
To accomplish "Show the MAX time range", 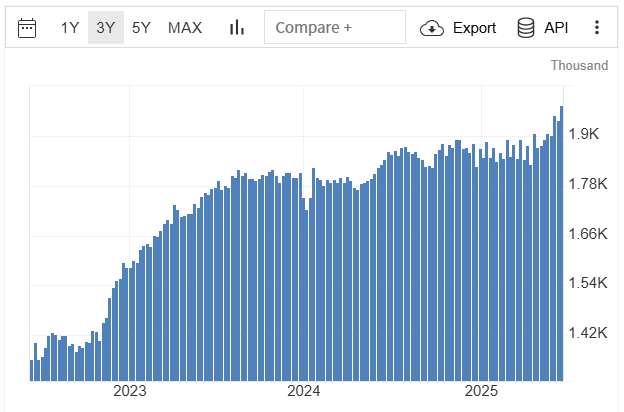I will click(x=185, y=28).
